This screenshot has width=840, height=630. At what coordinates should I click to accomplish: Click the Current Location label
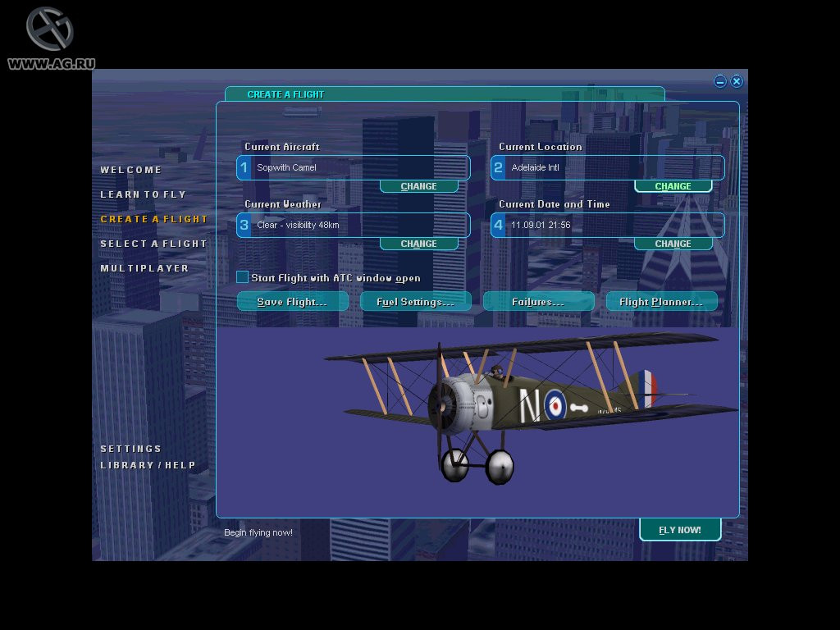click(541, 147)
